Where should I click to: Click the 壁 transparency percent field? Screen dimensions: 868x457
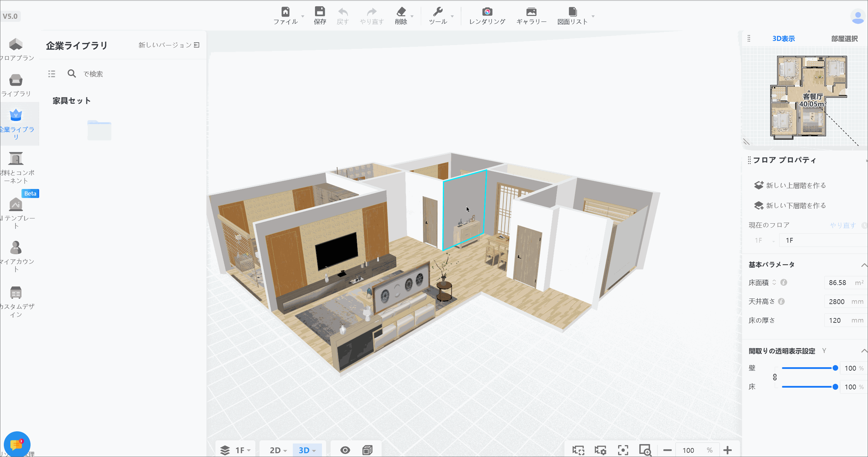click(x=853, y=368)
